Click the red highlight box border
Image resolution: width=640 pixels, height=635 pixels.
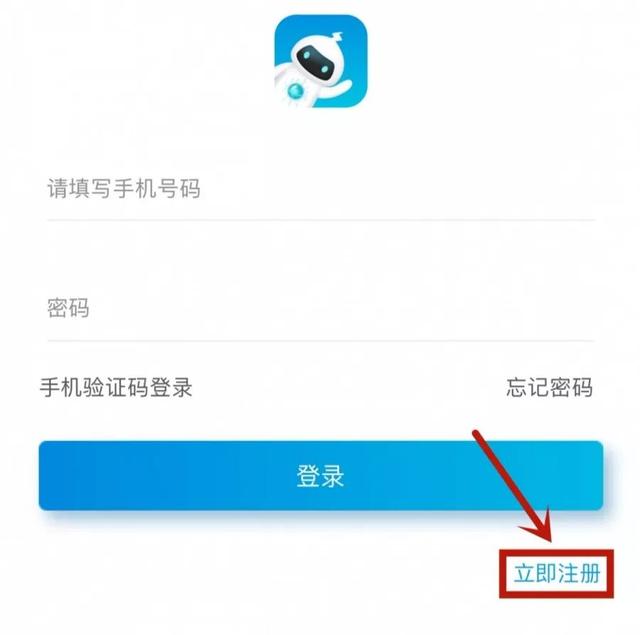coord(556,552)
